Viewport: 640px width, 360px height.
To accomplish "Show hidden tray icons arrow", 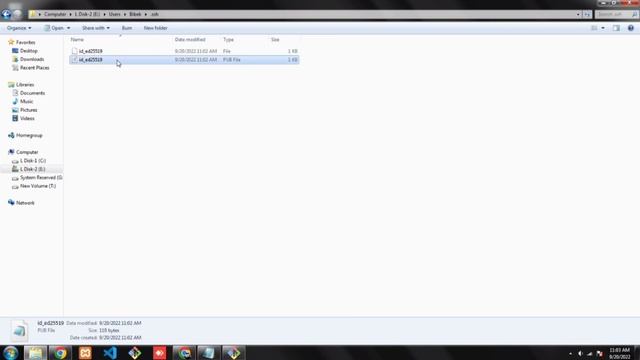I will pos(570,353).
